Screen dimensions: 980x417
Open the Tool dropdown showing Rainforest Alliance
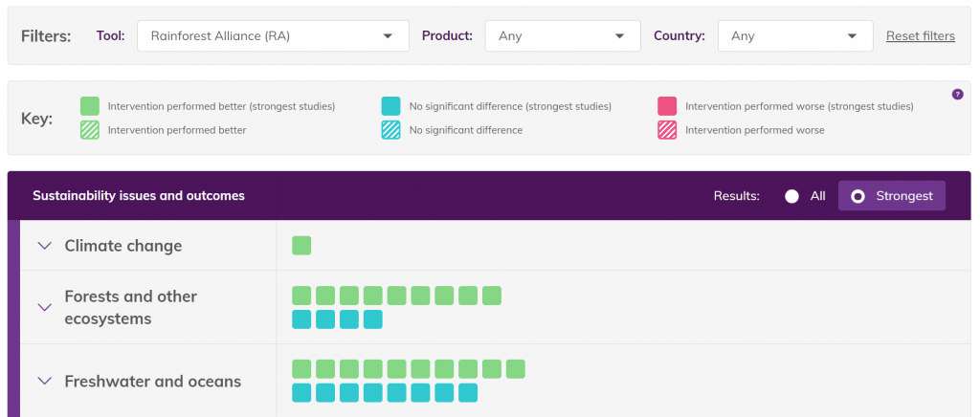[273, 36]
